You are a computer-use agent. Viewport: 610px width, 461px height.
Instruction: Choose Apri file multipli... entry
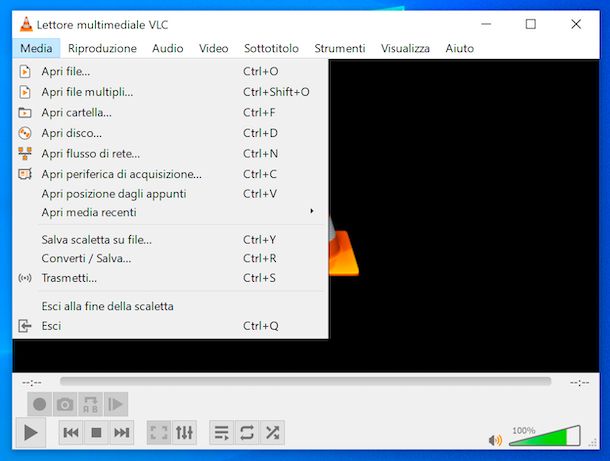point(170,92)
